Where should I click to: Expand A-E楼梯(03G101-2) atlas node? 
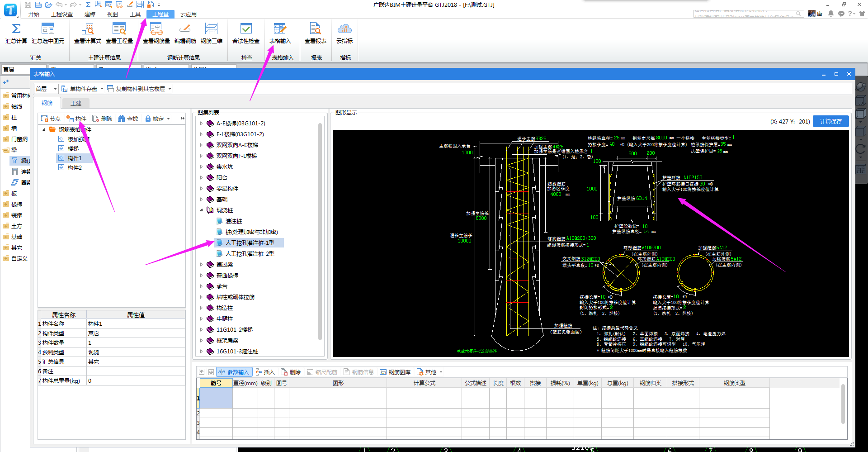coord(201,123)
